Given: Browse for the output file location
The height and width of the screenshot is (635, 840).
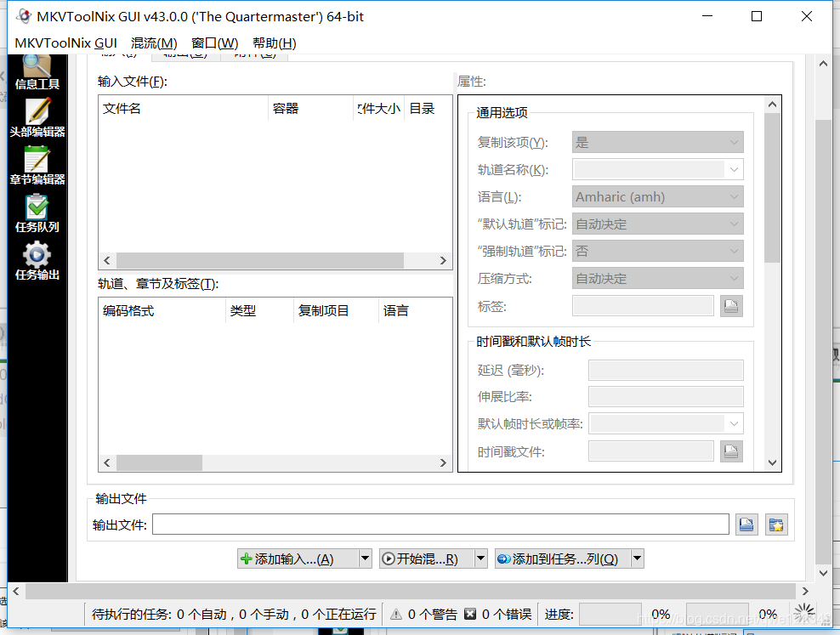Looking at the screenshot, I should [746, 524].
